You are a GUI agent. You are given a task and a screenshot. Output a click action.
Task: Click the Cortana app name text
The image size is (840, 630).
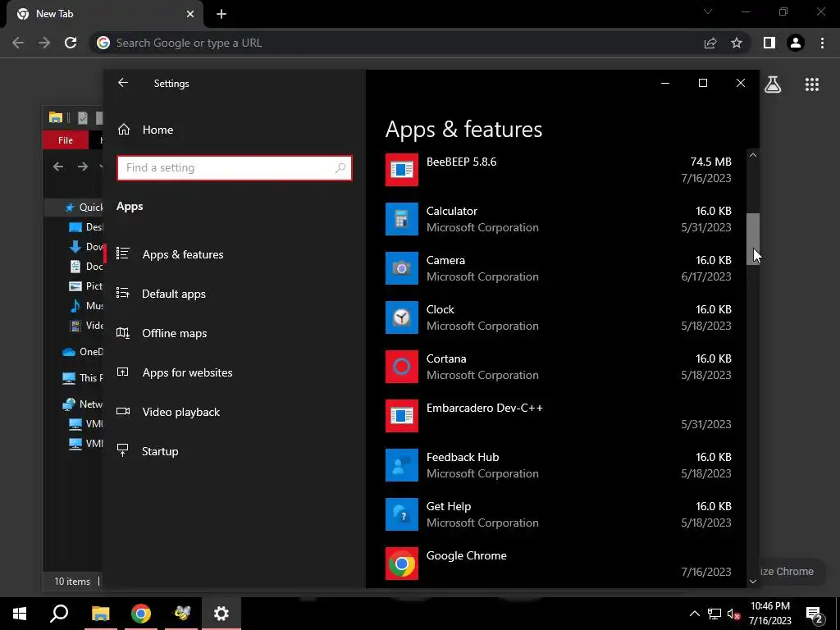pos(446,358)
